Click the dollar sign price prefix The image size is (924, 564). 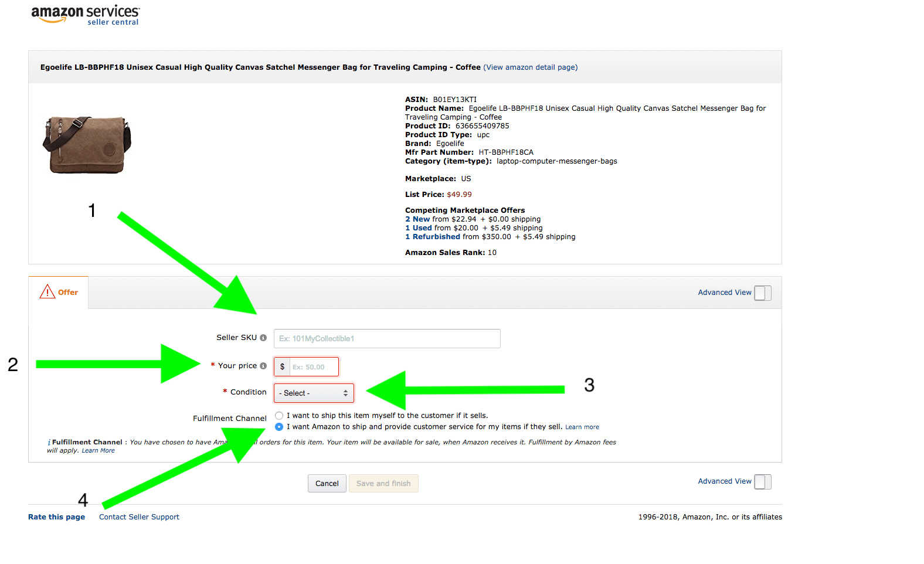coord(282,367)
